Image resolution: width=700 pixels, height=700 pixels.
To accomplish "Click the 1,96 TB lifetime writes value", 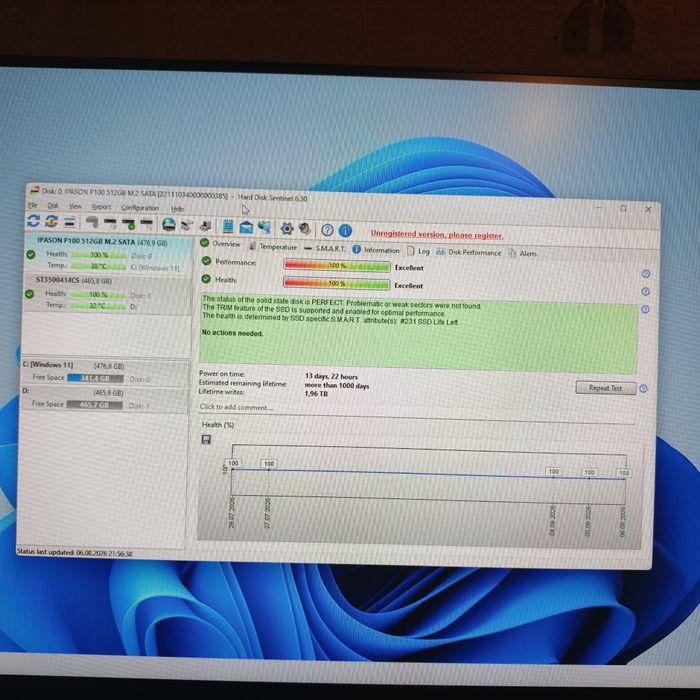I will point(316,394).
